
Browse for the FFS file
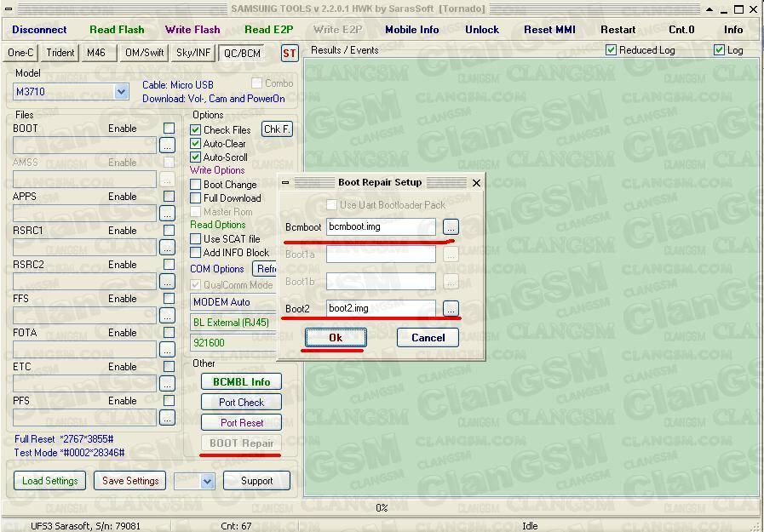click(x=167, y=316)
